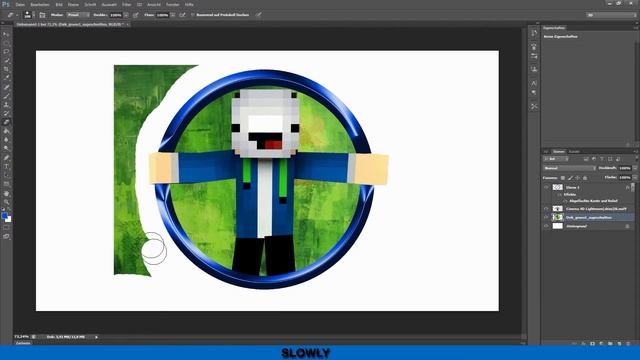This screenshot has width=640, height=360.
Task: Open the Fluss slider arrow
Action: coord(173,15)
